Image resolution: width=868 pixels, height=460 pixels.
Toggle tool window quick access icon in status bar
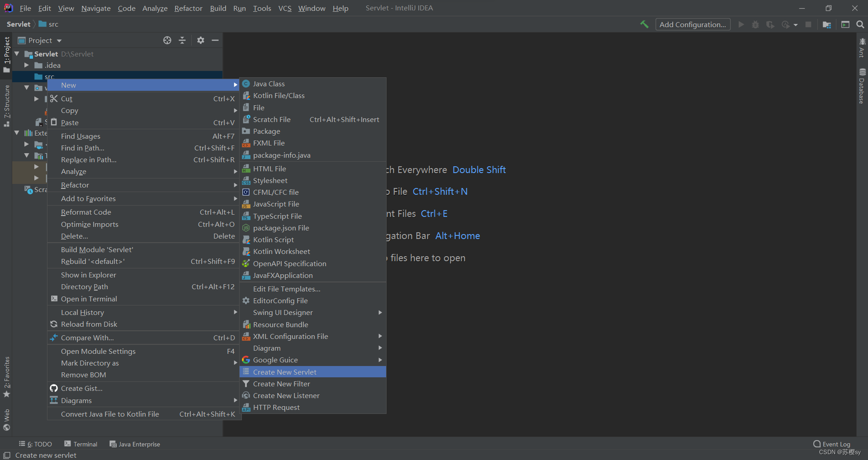click(7, 455)
